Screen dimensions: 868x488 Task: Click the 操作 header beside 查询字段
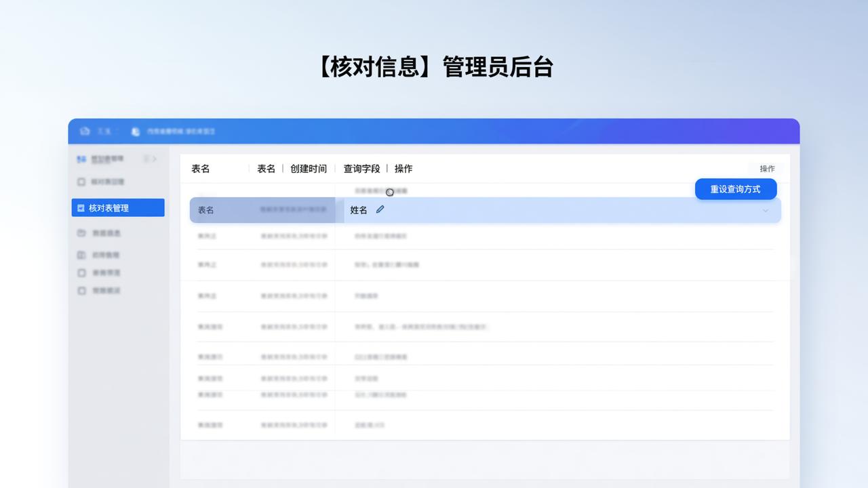[403, 169]
